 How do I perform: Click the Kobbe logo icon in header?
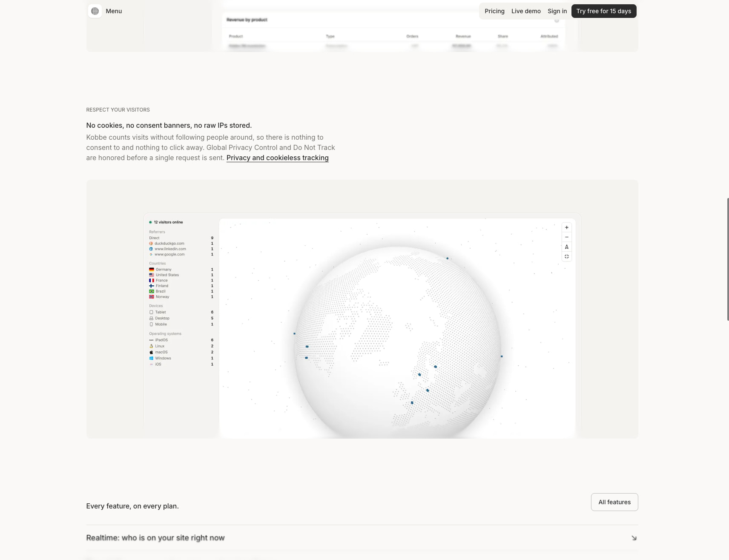click(95, 11)
